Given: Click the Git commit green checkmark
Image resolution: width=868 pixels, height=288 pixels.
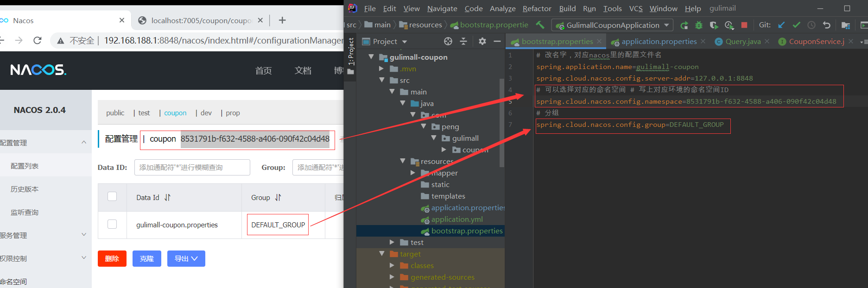Looking at the screenshot, I should tap(797, 25).
